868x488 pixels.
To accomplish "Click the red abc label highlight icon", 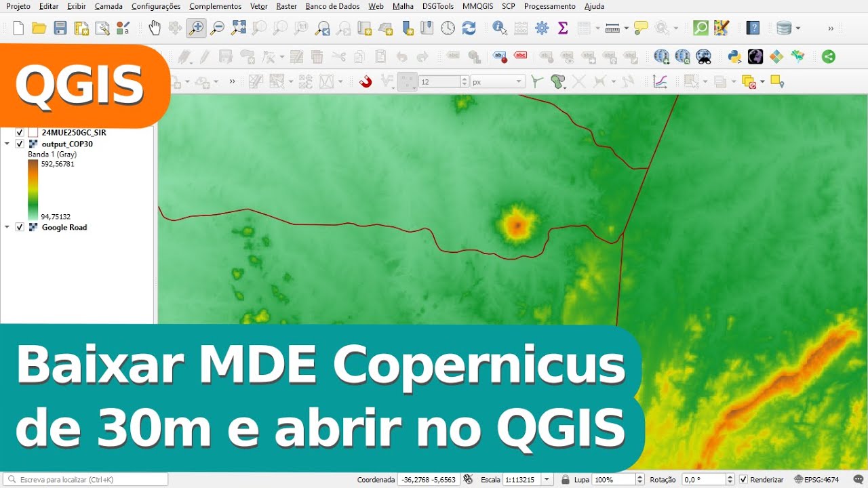I will [521, 56].
